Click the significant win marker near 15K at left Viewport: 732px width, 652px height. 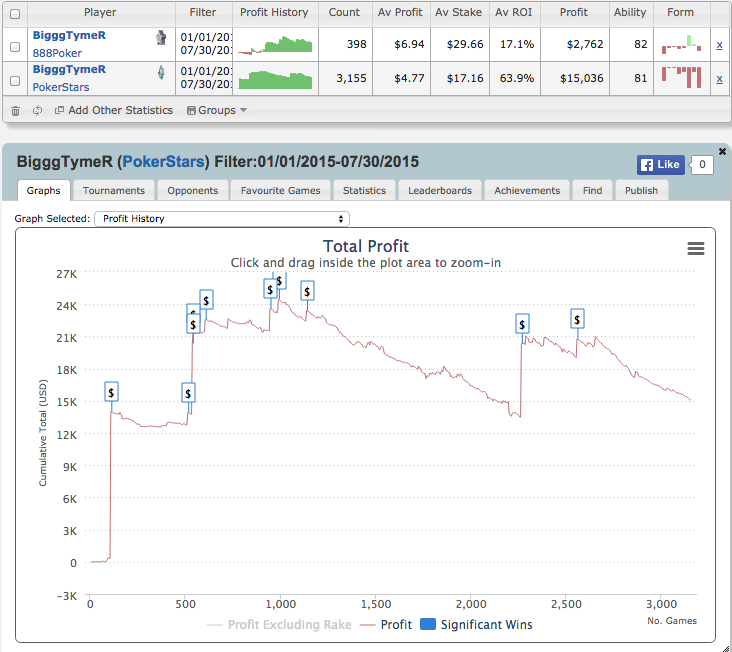(x=111, y=392)
